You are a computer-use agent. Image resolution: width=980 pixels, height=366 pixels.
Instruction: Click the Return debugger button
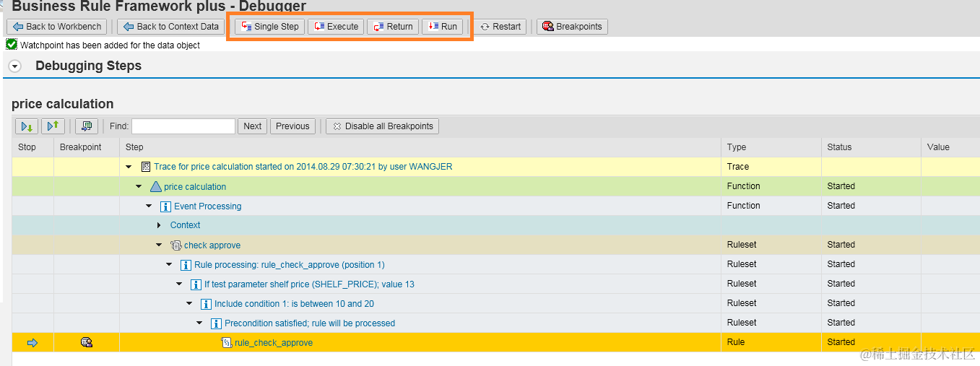tap(393, 27)
